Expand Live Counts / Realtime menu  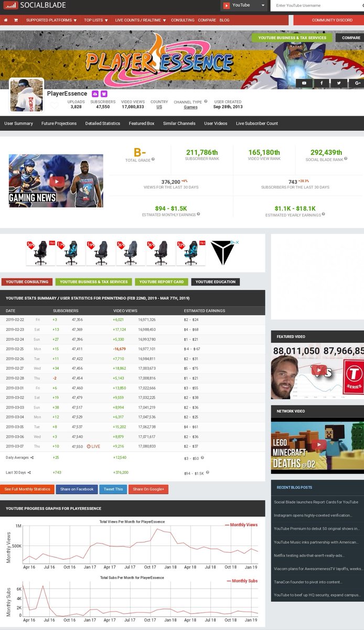141,20
